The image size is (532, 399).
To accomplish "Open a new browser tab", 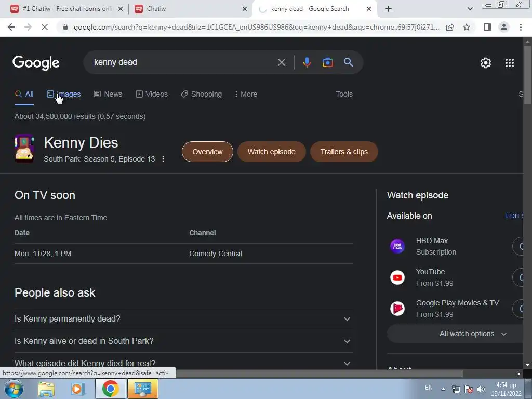I will 389,9.
